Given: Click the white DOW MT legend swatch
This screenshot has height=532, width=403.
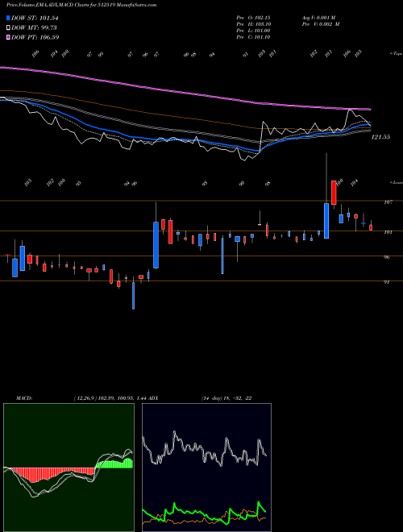Looking at the screenshot, I should [x=8, y=28].
